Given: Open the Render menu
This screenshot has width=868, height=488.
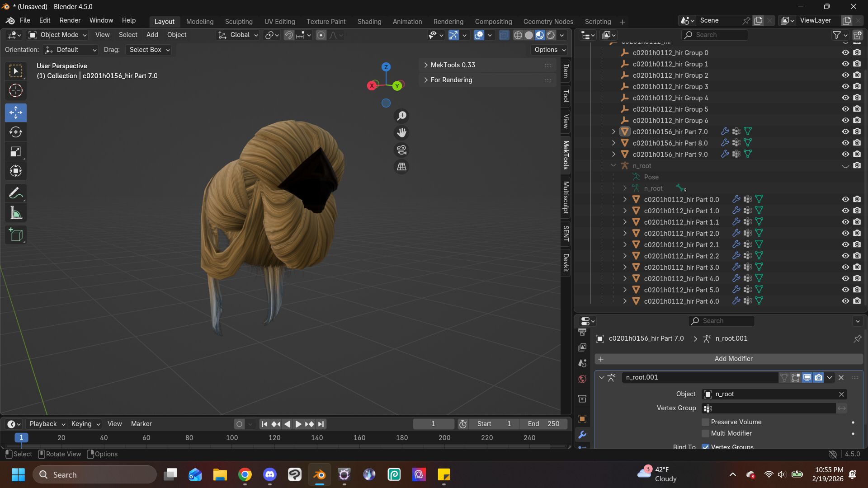Looking at the screenshot, I should 70,20.
